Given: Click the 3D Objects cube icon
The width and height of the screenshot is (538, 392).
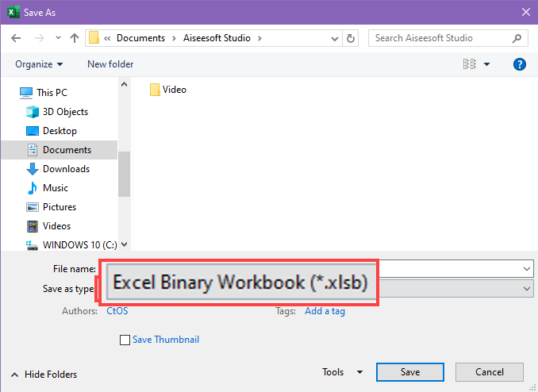Looking at the screenshot, I should (x=33, y=112).
